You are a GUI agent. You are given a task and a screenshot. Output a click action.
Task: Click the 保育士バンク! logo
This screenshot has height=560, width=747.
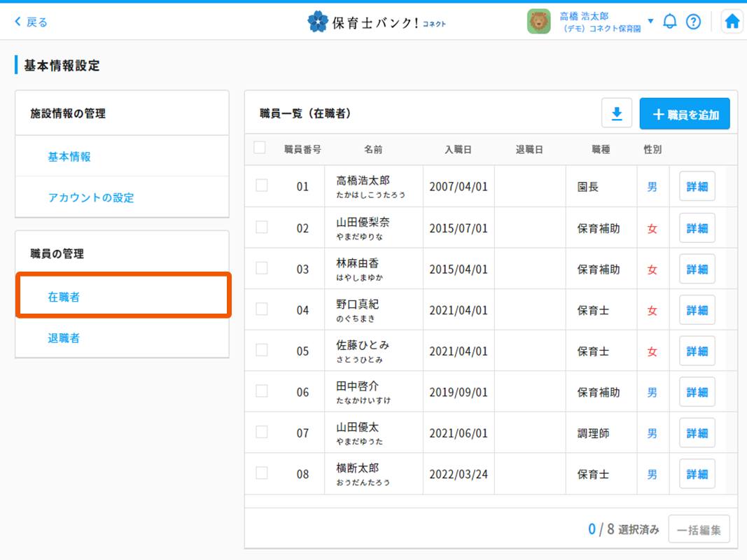pyautogui.click(x=377, y=22)
